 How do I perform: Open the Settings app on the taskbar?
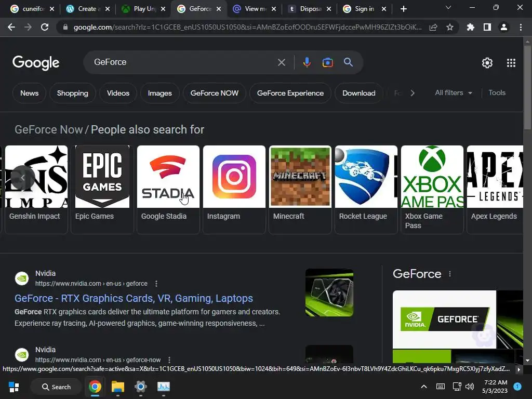(140, 387)
